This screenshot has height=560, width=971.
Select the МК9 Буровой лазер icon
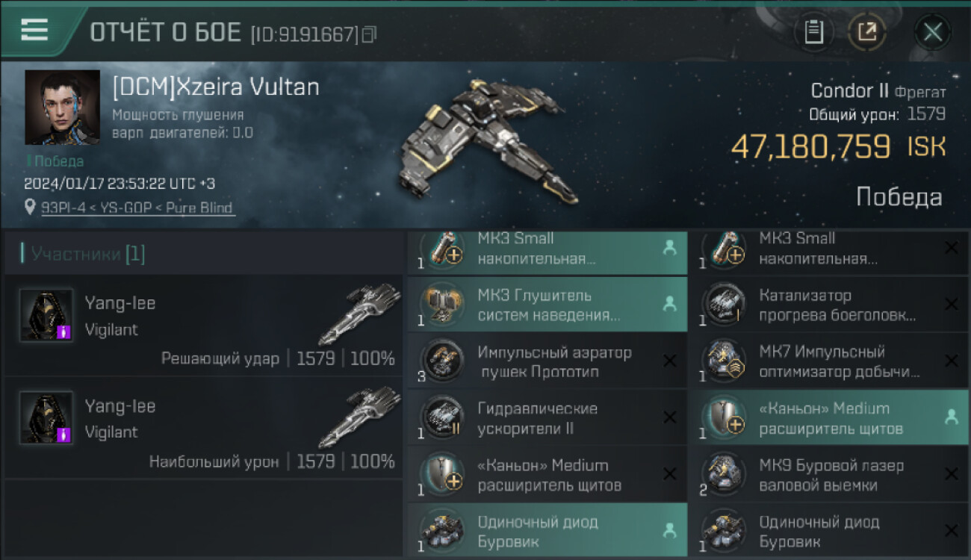coord(725,475)
